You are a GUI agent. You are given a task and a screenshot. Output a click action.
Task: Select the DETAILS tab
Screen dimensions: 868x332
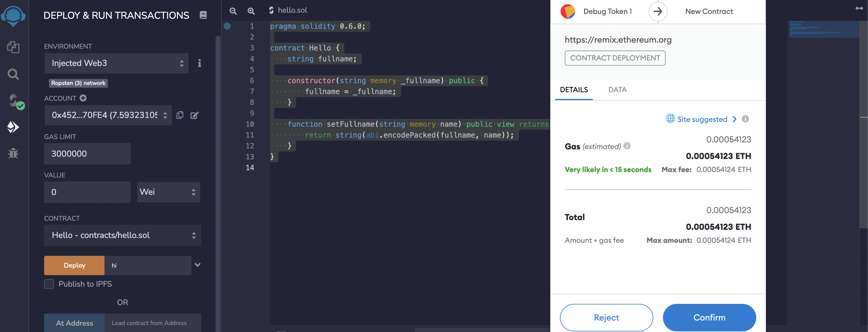point(574,90)
